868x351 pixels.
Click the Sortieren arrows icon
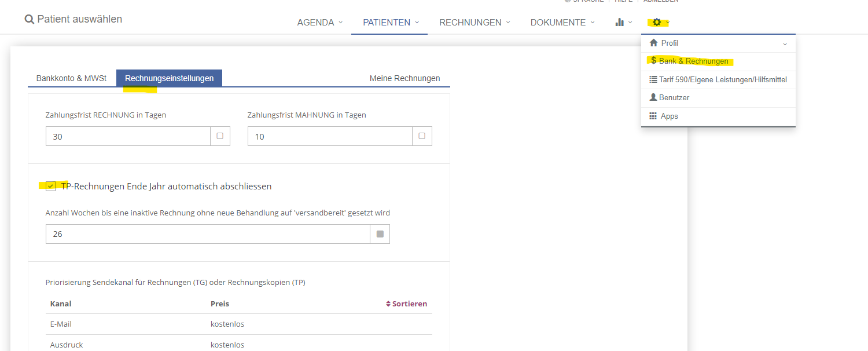[388, 304]
